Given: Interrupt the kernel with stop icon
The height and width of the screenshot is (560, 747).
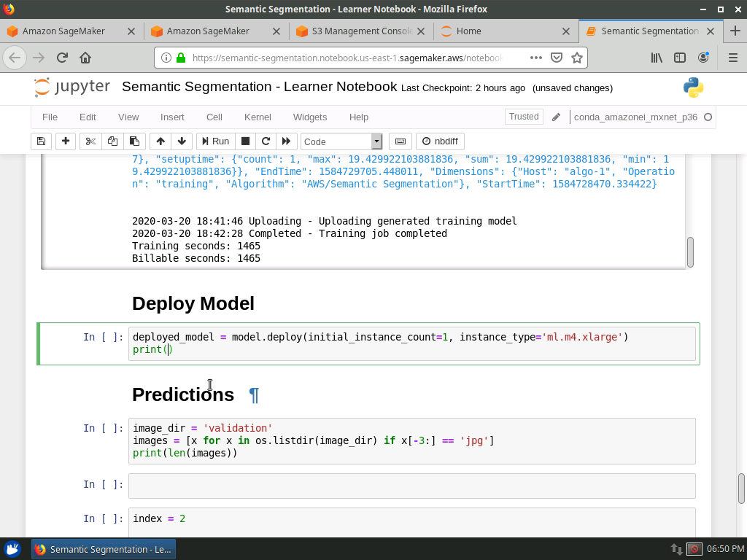Looking at the screenshot, I should 246,141.
